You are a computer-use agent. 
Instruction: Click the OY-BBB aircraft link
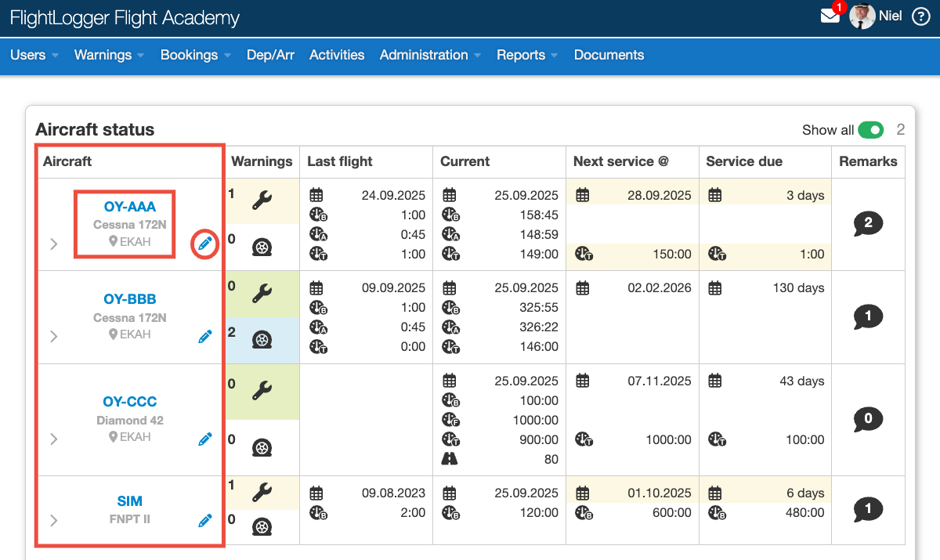[x=128, y=298]
